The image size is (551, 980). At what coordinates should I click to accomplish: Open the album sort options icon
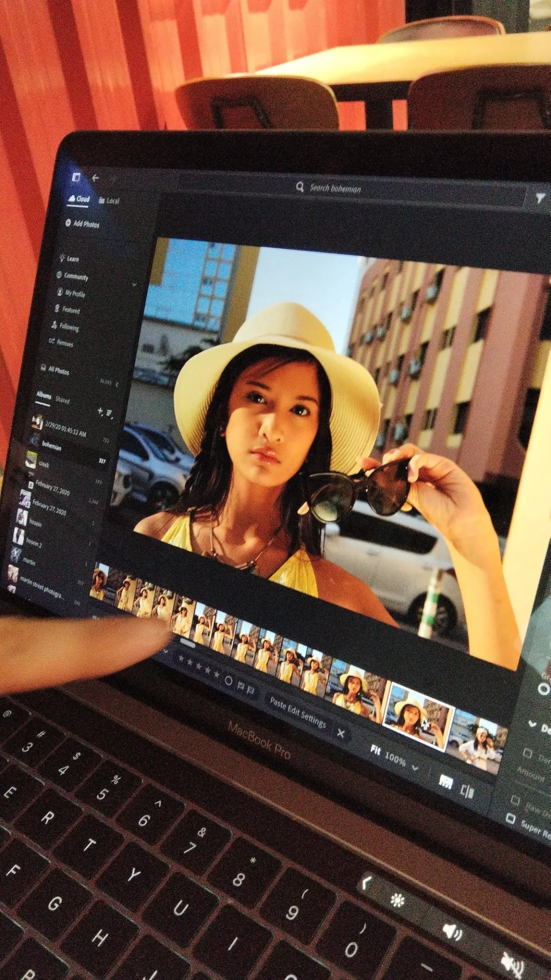tap(110, 414)
